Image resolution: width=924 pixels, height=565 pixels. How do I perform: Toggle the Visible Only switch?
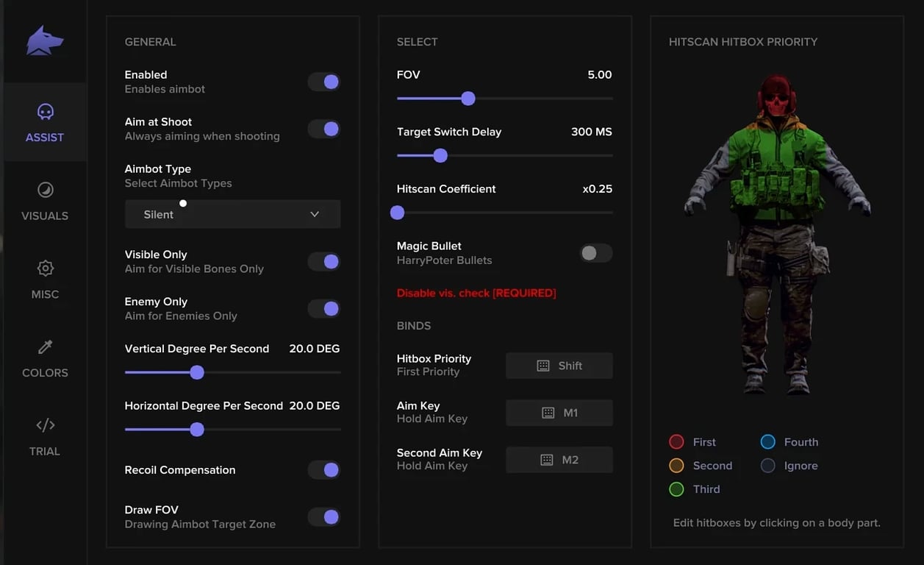pos(323,261)
